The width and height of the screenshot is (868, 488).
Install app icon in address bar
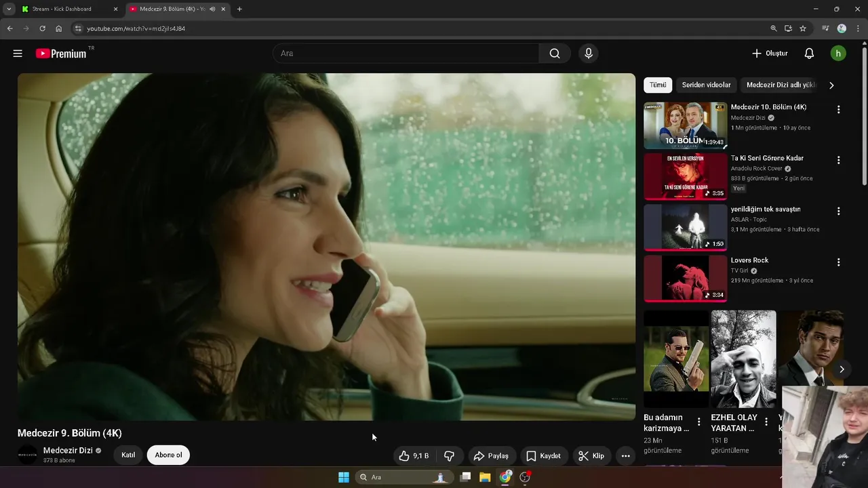pyautogui.click(x=788, y=28)
